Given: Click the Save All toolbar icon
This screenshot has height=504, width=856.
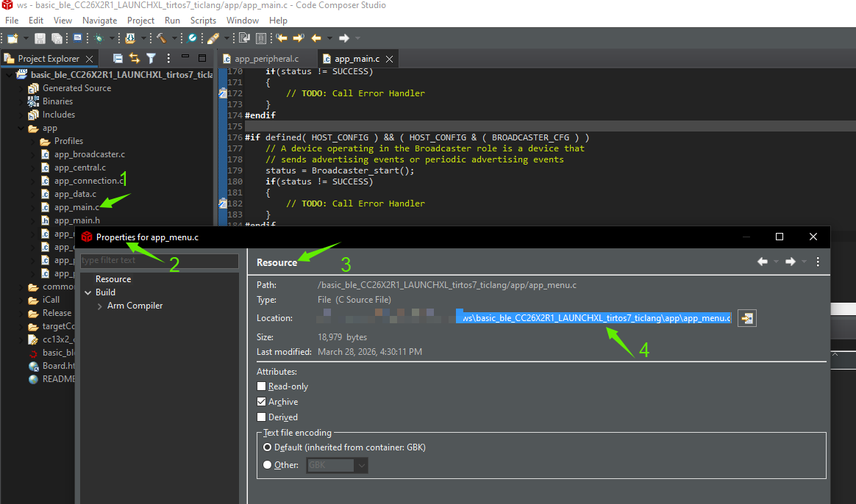Looking at the screenshot, I should tap(57, 38).
